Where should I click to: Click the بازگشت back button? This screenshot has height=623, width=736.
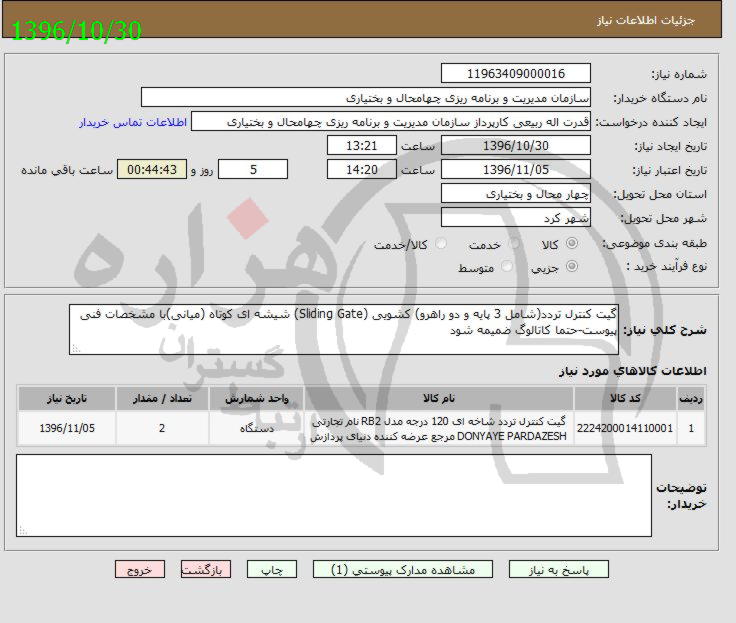tap(206, 569)
